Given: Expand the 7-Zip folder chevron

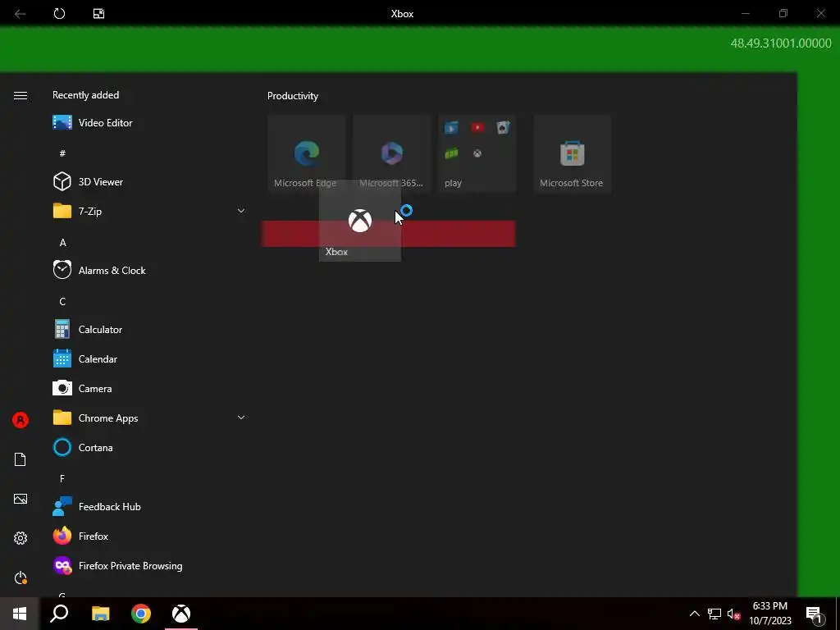Looking at the screenshot, I should 241,211.
